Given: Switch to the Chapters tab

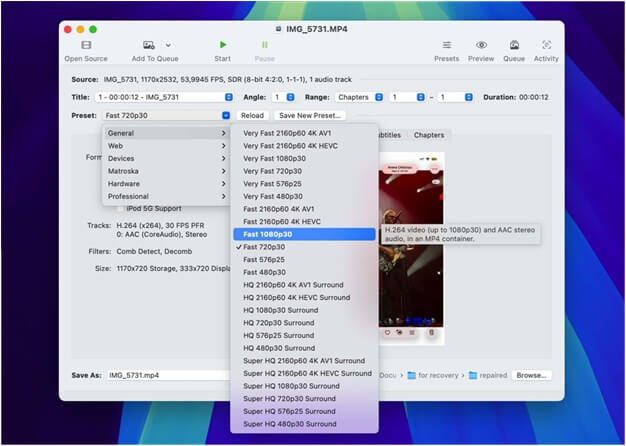Looking at the screenshot, I should 428,134.
